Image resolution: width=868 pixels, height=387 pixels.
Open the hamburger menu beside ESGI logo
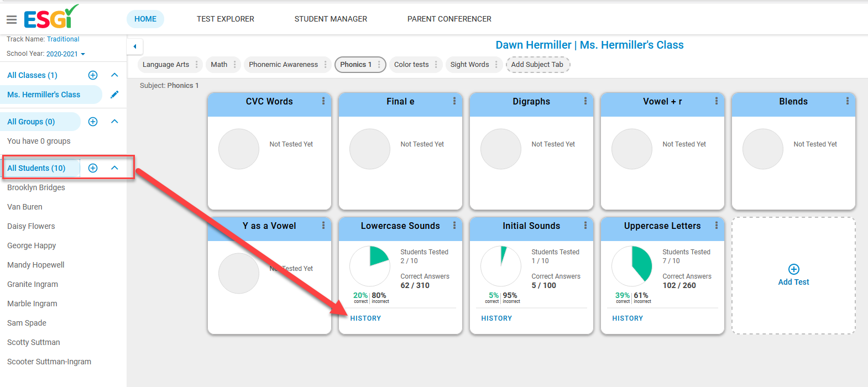12,20
